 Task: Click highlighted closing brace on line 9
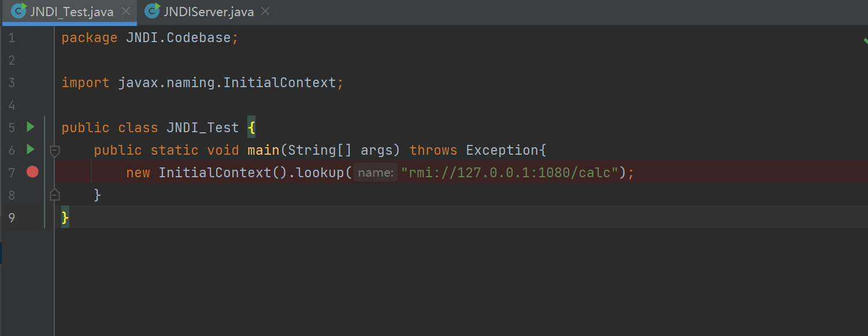[x=65, y=218]
